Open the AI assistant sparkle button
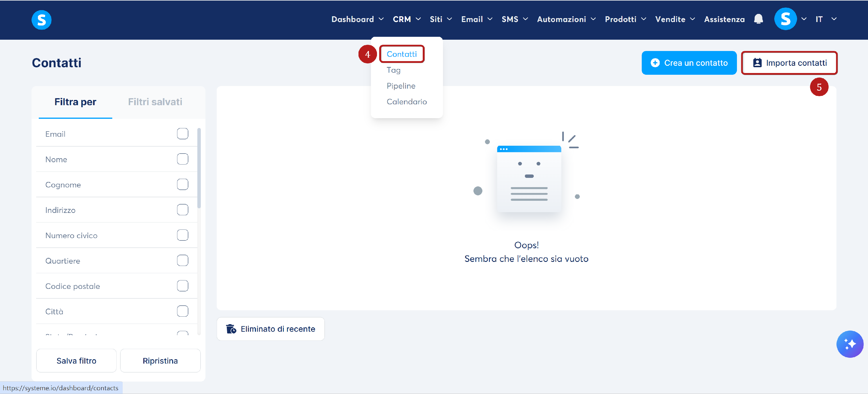 849,344
